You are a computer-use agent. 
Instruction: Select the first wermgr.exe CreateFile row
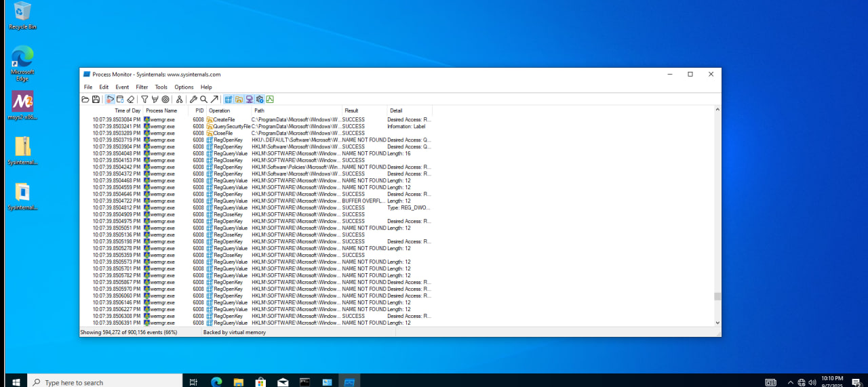(224, 119)
